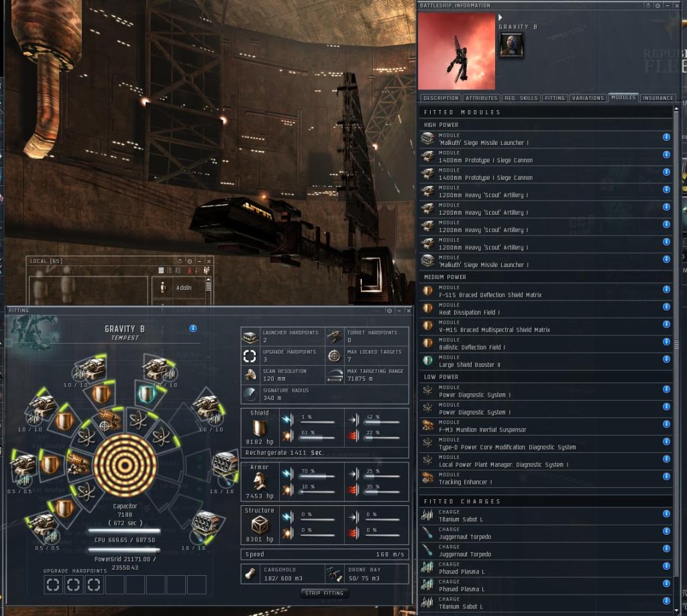The height and width of the screenshot is (616, 687).
Task: Open info for F-S15 Braced Deflection Shield Matrix
Action: 666,289
